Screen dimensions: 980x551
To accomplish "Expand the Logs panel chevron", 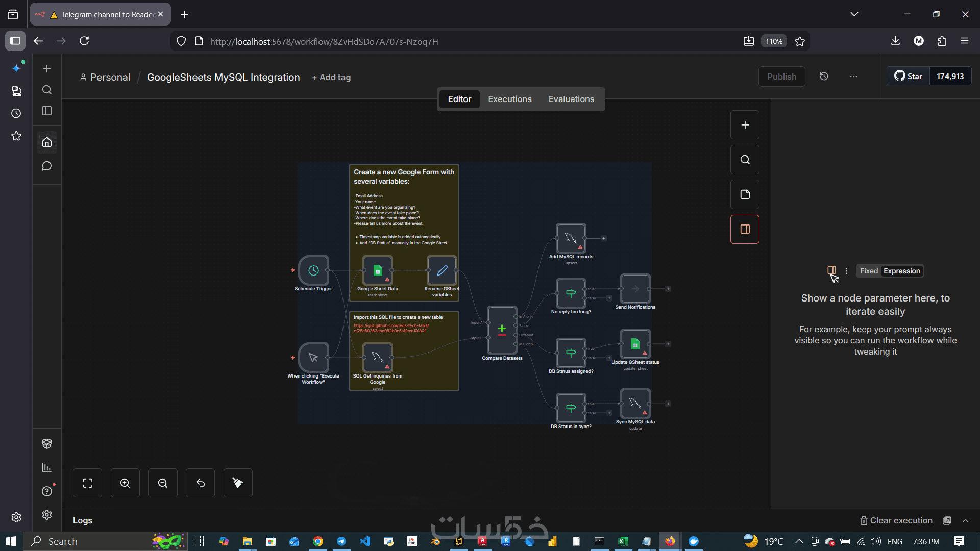I will point(965,520).
